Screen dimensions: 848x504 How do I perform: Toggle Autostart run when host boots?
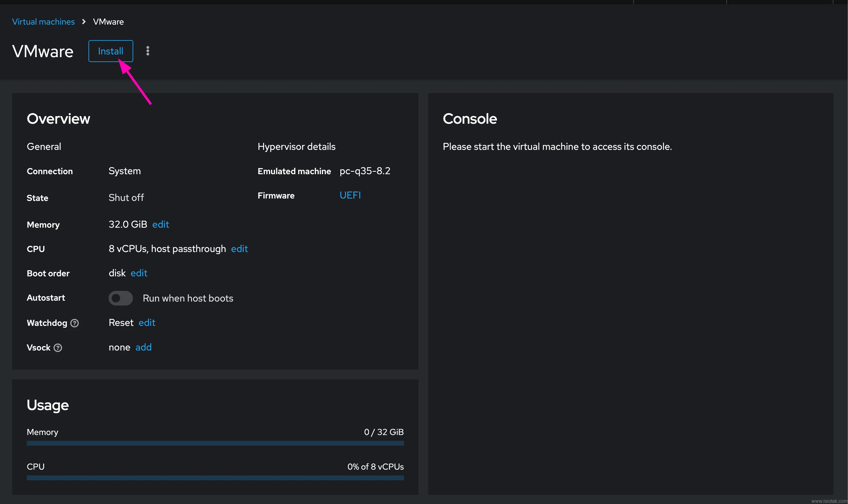pos(121,298)
